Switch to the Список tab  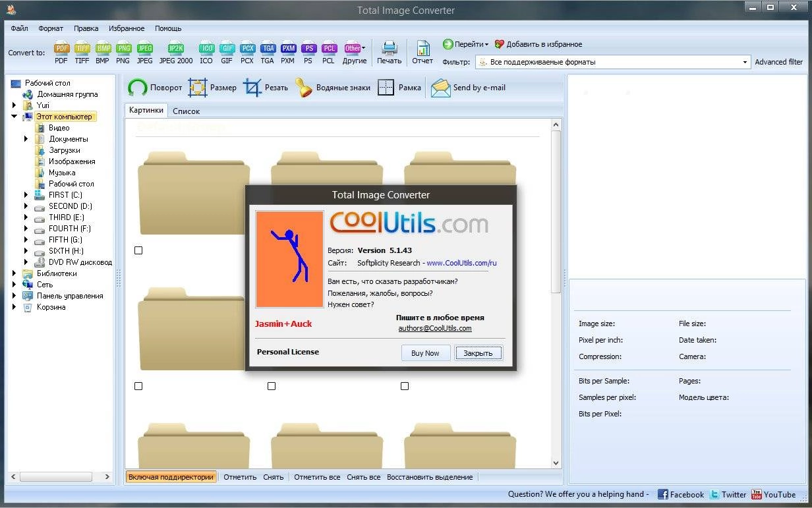point(186,111)
